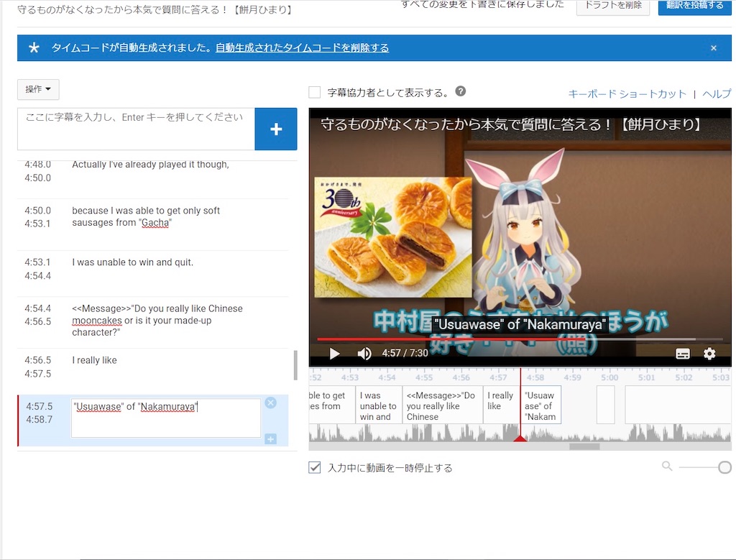Screen dimensions: 736x560
Task: Click the 4:57.5 start time of active row
Action: (x=40, y=406)
